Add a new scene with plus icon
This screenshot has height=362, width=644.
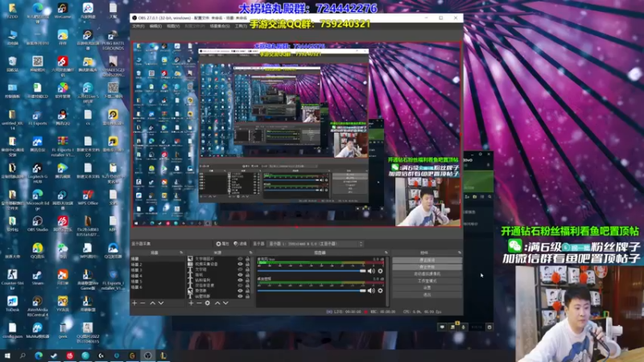[x=134, y=303]
